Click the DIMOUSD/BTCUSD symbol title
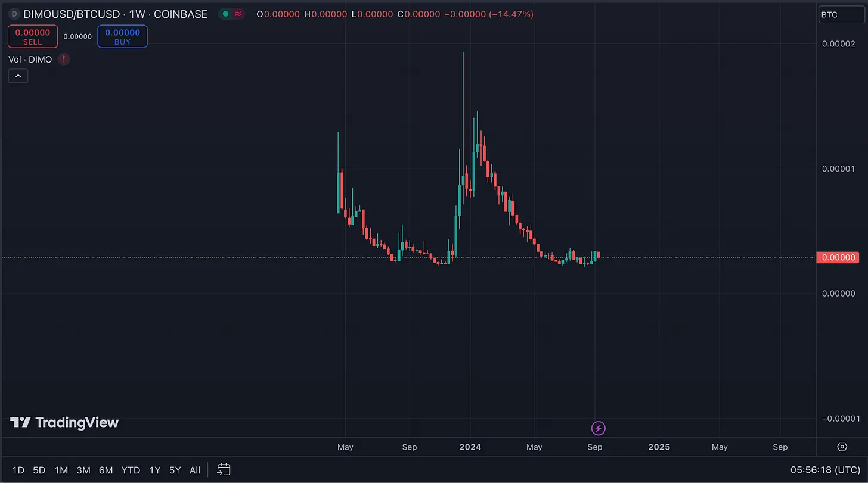Viewport: 868px width, 483px height. 72,14
